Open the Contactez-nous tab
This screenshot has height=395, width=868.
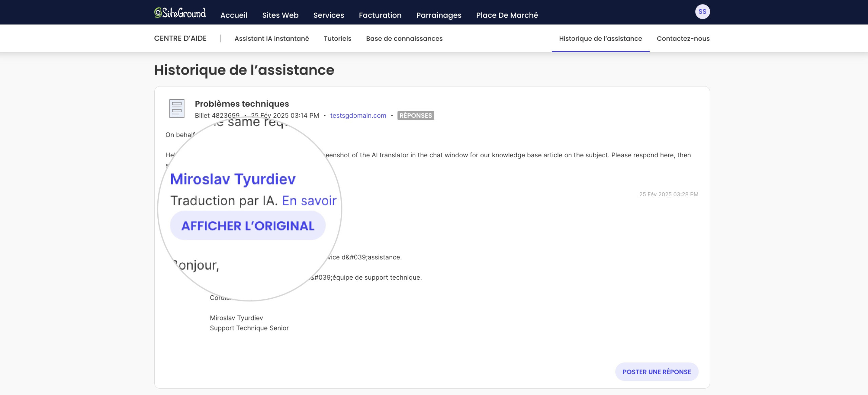(683, 38)
